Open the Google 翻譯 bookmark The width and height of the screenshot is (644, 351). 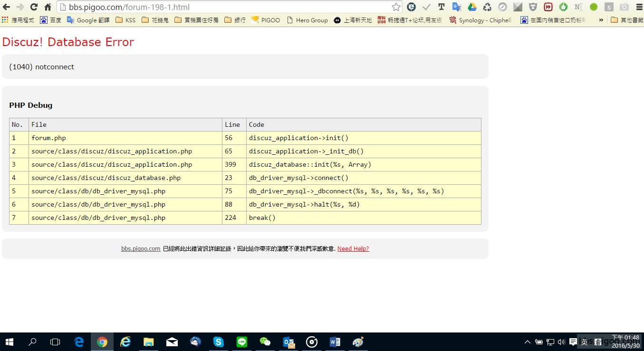click(88, 20)
